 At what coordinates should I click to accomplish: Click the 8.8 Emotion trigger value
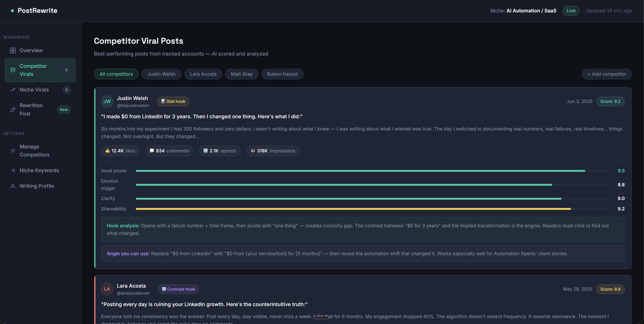pos(621,185)
